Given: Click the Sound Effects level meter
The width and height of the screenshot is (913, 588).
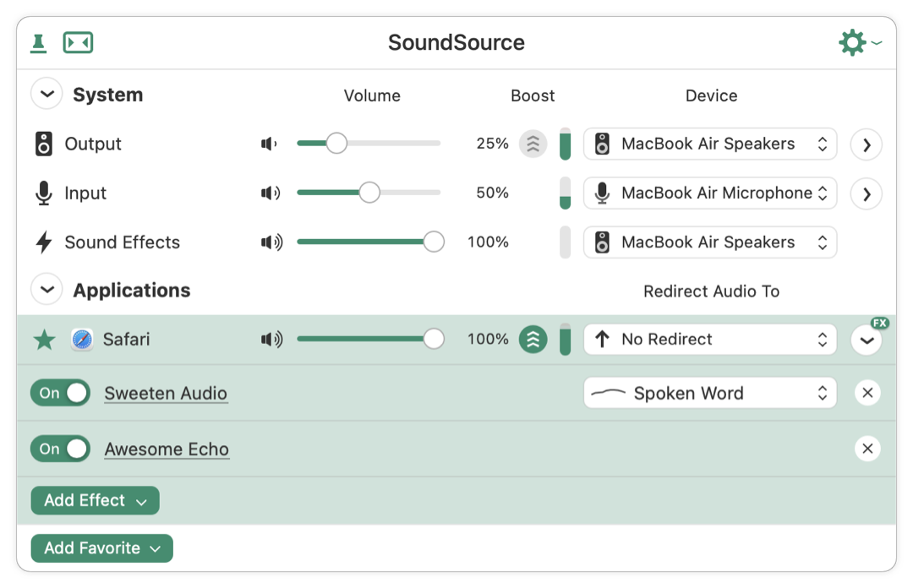Looking at the screenshot, I should pos(565,242).
